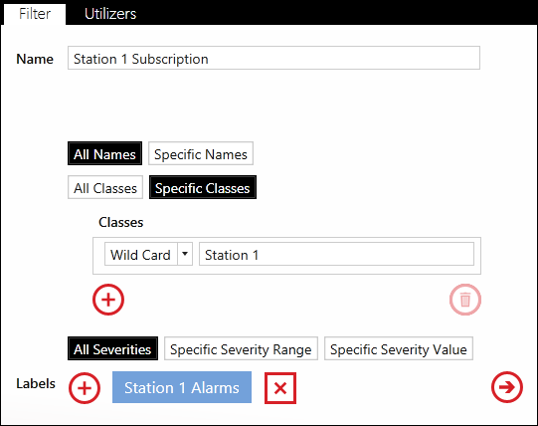
Task: Choose All Classes option
Action: point(105,187)
